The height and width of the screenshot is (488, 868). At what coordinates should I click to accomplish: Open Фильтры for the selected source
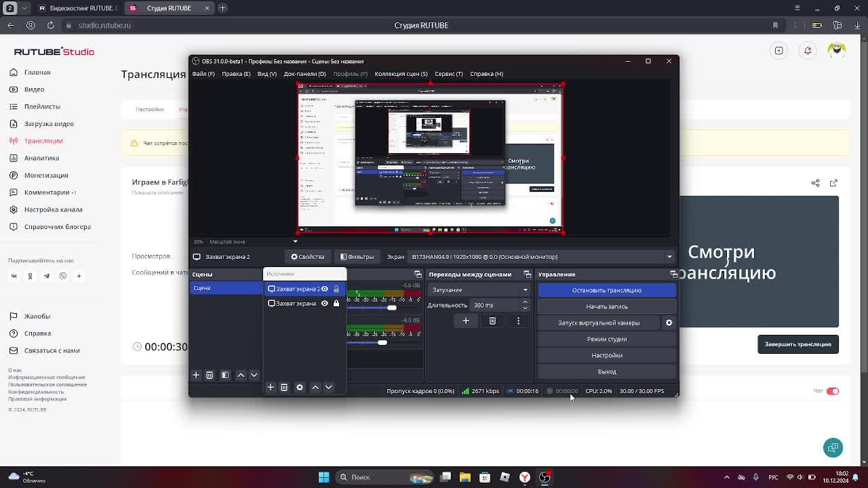pos(357,257)
